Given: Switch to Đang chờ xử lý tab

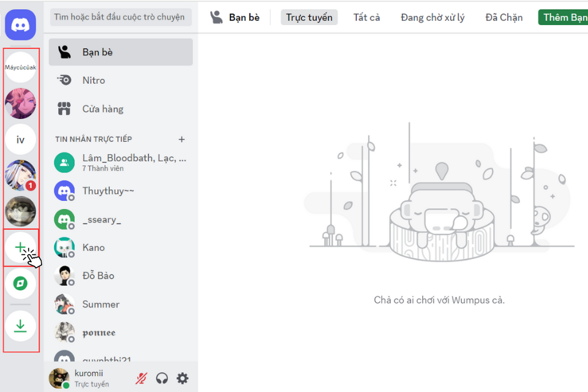Looking at the screenshot, I should pos(432,17).
